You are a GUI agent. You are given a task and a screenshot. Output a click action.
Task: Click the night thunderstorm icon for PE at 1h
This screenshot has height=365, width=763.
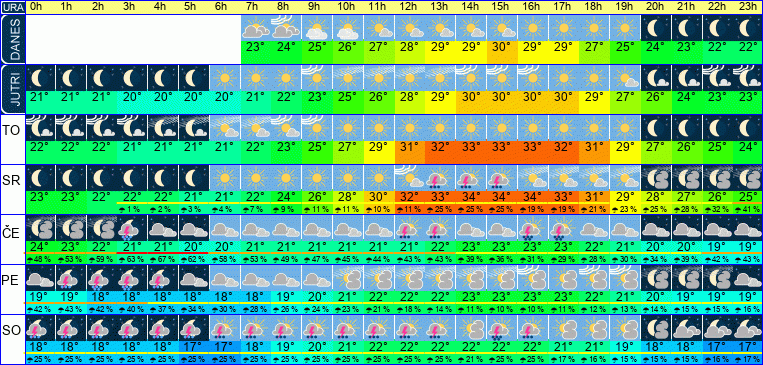(x=71, y=278)
